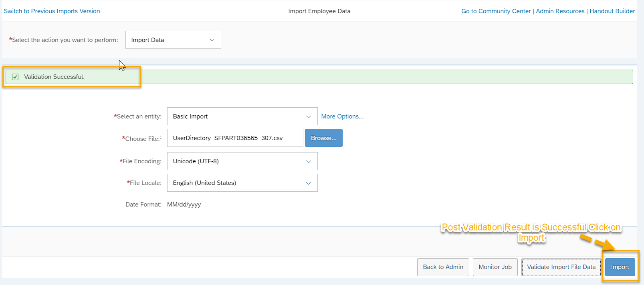Click the More Options link

coord(342,116)
